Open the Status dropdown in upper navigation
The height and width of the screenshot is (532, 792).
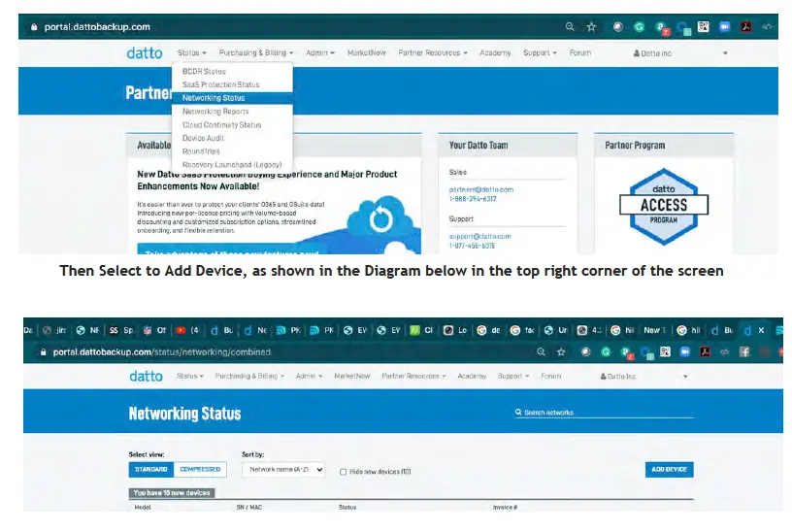tap(191, 53)
